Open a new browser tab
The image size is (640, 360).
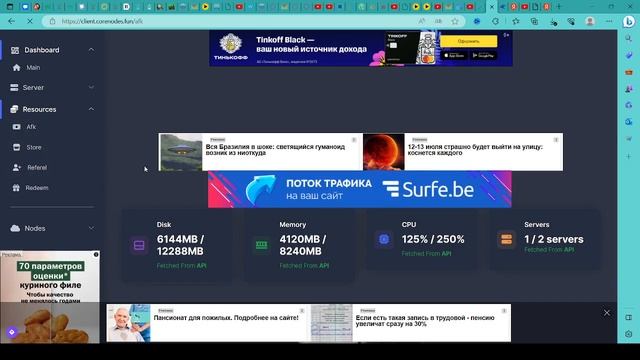point(559,7)
